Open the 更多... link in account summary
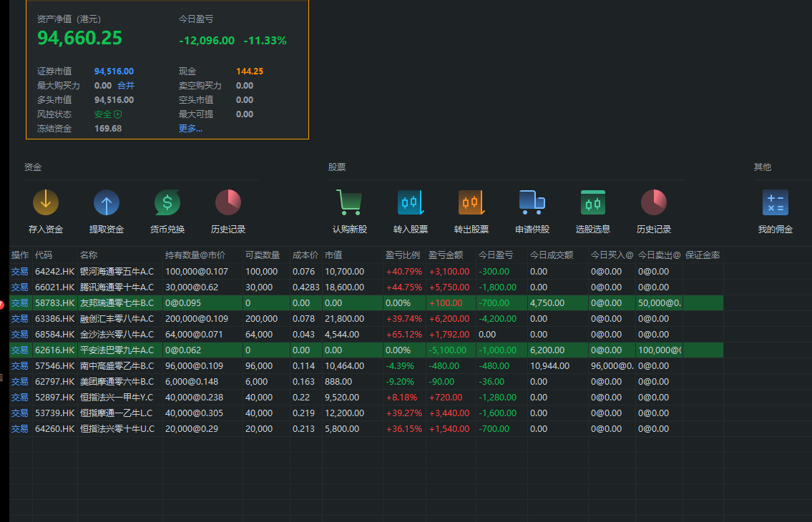Image resolution: width=812 pixels, height=522 pixels. [x=190, y=129]
